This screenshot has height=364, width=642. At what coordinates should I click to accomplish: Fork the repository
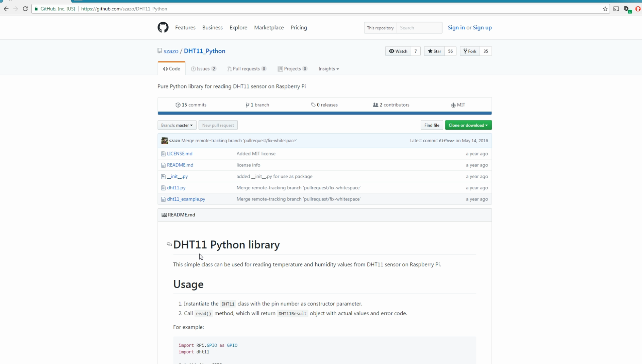click(x=470, y=51)
